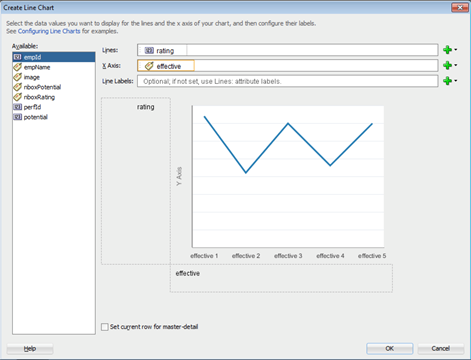Click the OK button
The width and height of the screenshot is (471, 360).
point(390,349)
